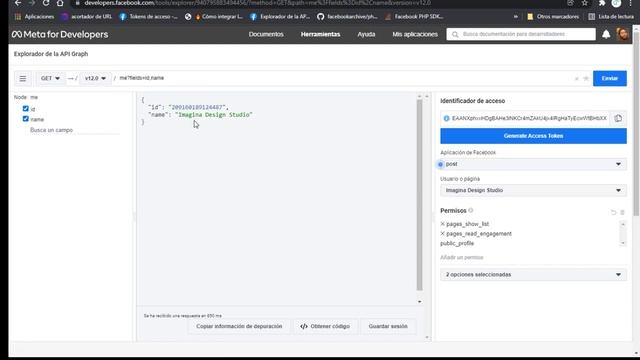Clear the query with the x icon
640x360 pixels.
[576, 78]
